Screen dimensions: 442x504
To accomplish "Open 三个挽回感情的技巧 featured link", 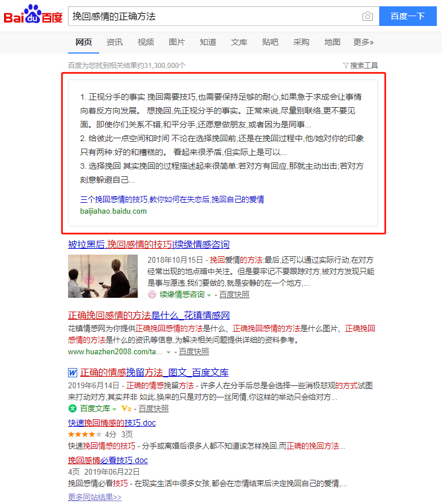I will [172, 199].
